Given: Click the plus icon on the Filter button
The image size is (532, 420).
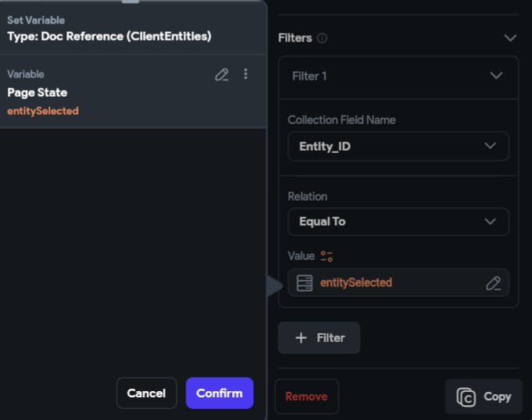Looking at the screenshot, I should 301,338.
